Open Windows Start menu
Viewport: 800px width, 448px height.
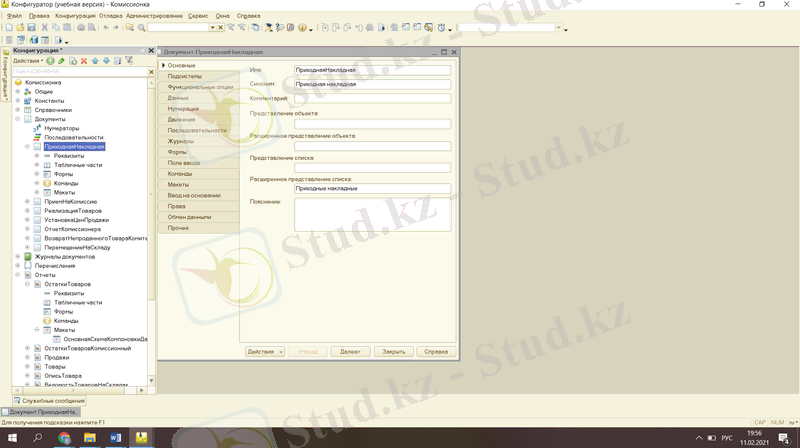tap(12, 438)
